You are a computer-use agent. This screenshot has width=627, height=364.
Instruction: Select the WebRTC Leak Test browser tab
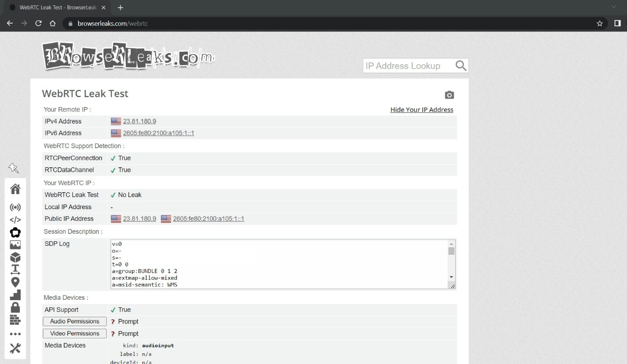pyautogui.click(x=57, y=8)
